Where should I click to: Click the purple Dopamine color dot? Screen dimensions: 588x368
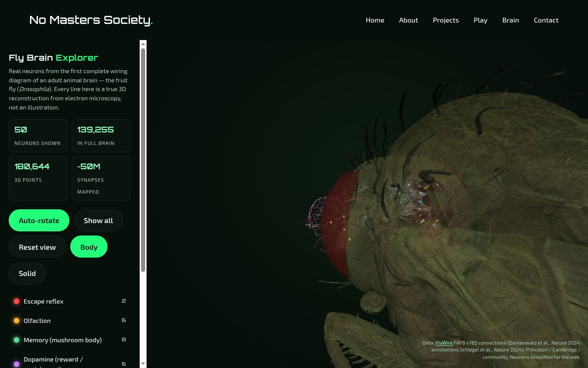pos(17,364)
